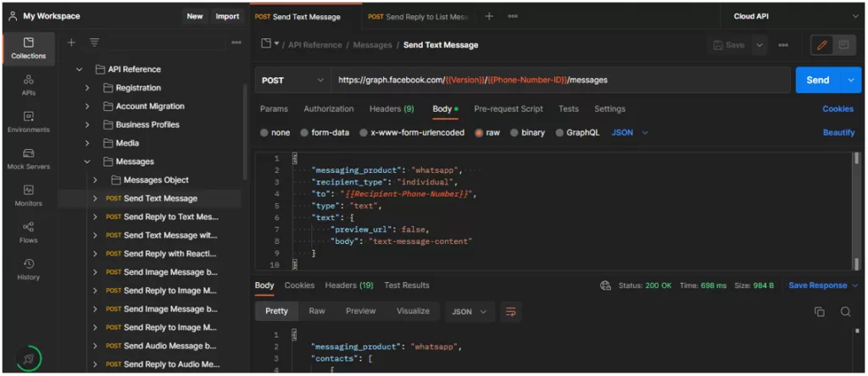Switch to the Authorization tab
The height and width of the screenshot is (376, 868).
tap(329, 109)
